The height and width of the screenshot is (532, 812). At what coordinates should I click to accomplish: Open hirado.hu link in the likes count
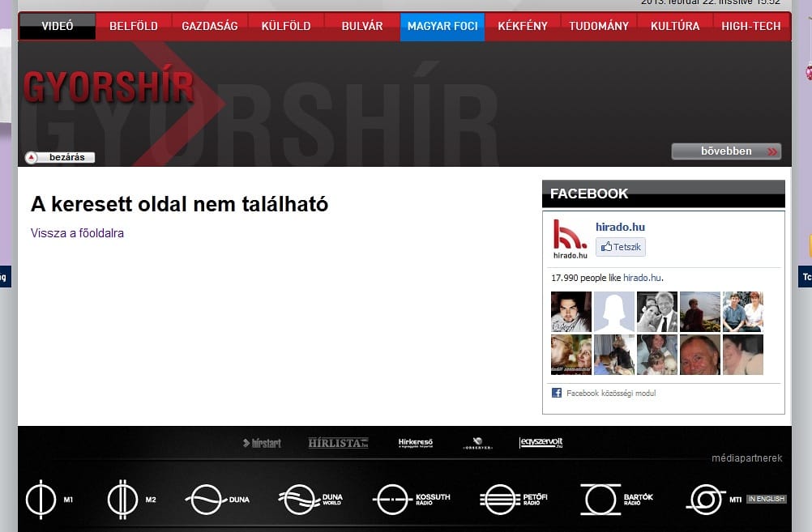coord(642,278)
